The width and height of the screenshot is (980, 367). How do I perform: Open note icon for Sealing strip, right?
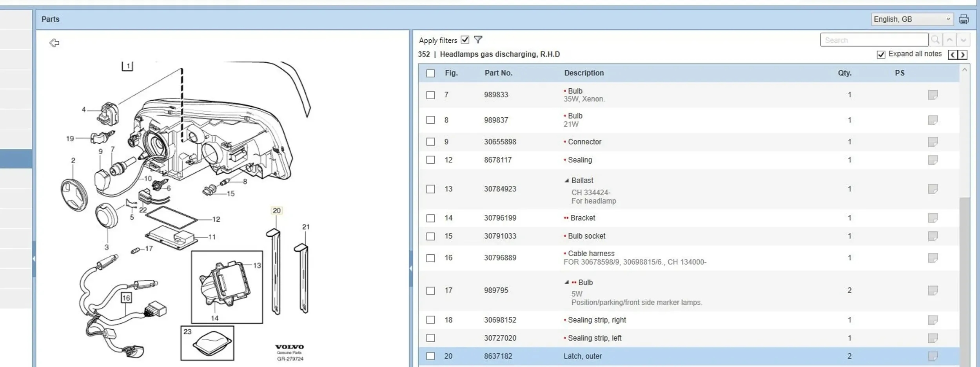coord(933,320)
